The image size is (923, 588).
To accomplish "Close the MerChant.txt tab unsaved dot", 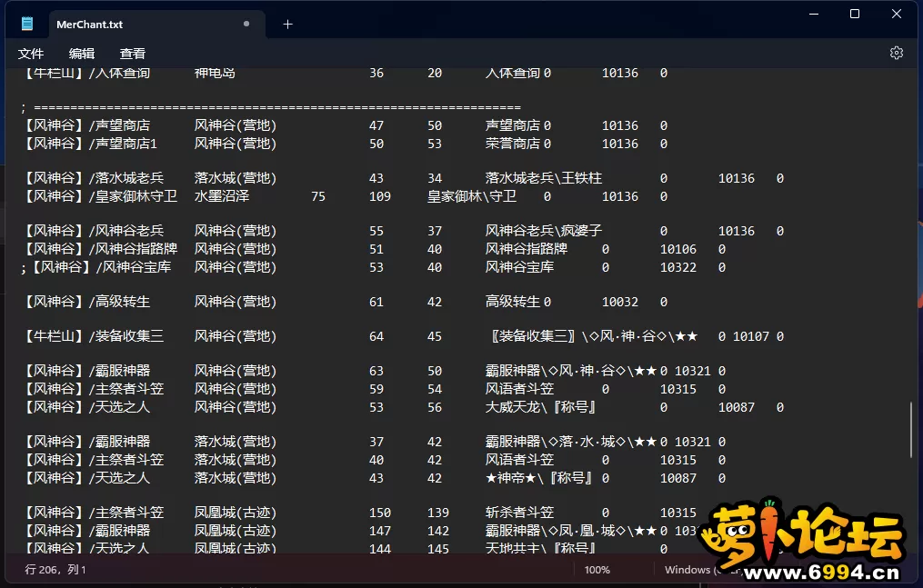I will coord(246,25).
